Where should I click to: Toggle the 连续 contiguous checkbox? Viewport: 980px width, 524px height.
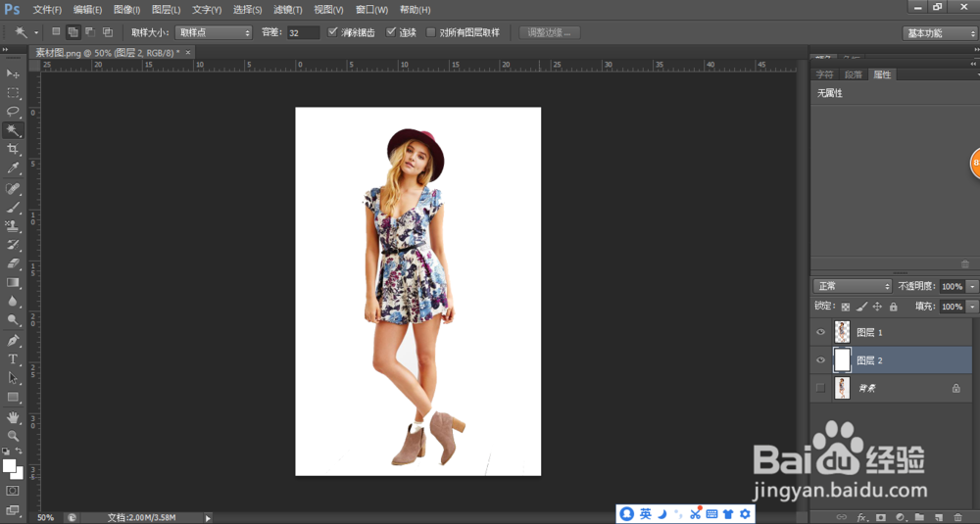coord(392,32)
